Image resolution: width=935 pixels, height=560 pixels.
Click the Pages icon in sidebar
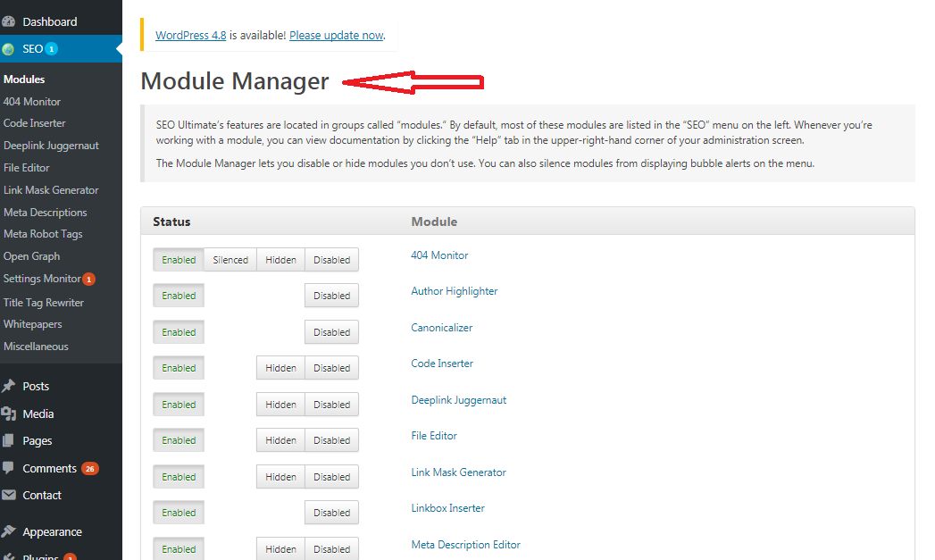click(x=8, y=440)
